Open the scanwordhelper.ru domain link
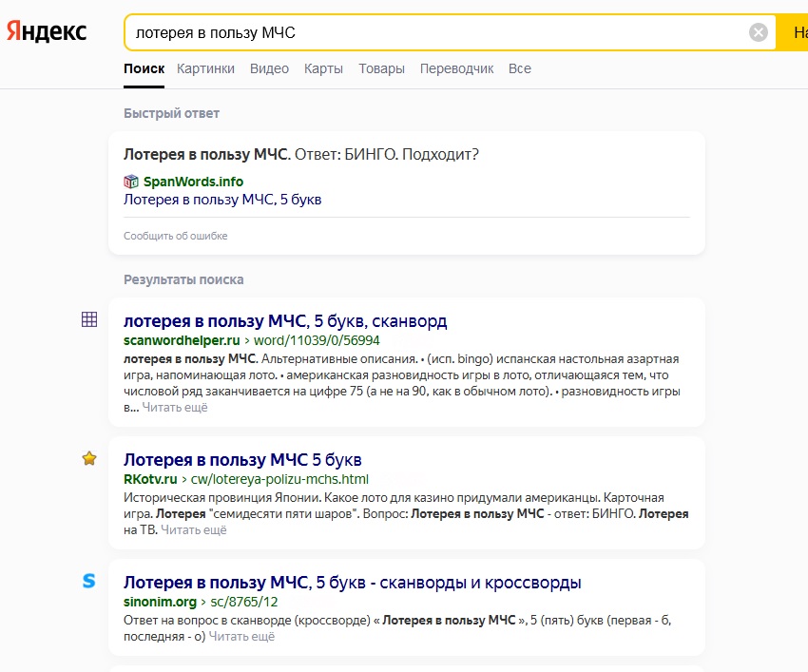This screenshot has height=672, width=808. click(x=182, y=340)
